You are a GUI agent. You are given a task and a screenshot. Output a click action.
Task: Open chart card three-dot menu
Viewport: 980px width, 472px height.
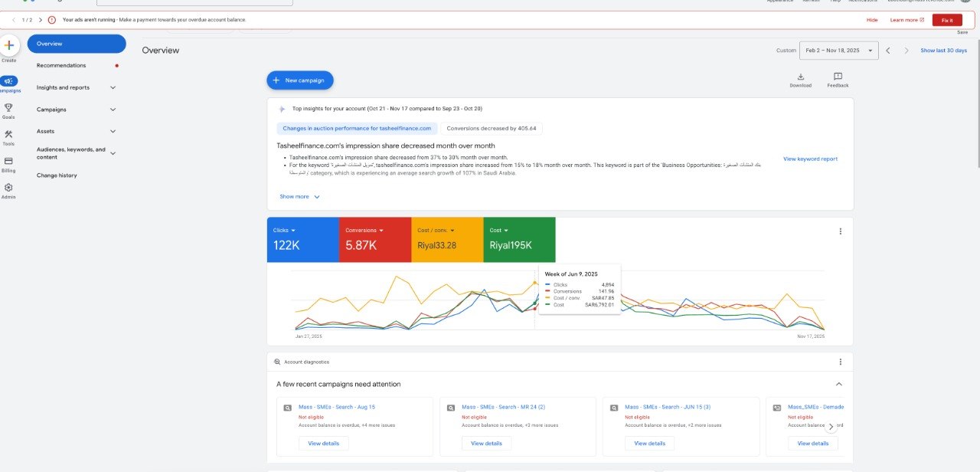pyautogui.click(x=840, y=231)
